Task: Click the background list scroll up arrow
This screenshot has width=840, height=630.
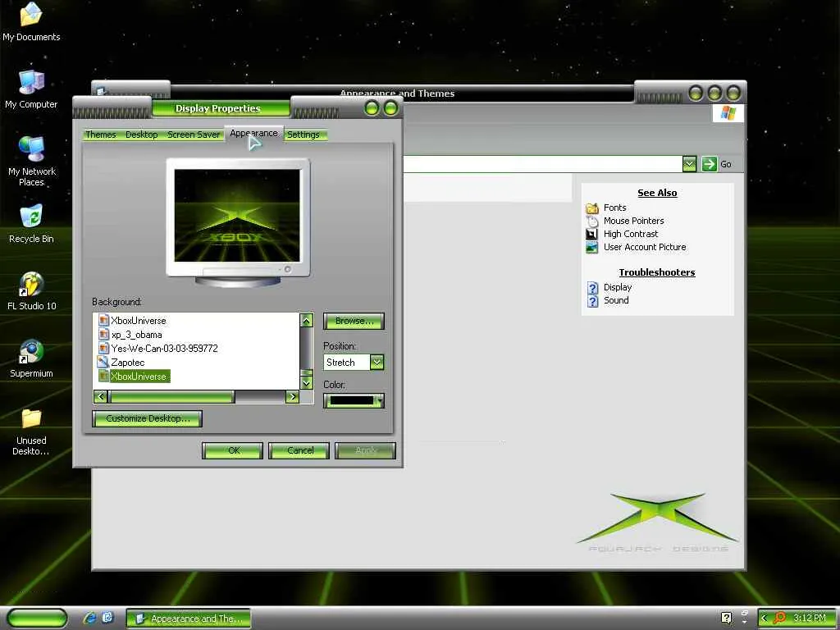Action: (x=307, y=321)
